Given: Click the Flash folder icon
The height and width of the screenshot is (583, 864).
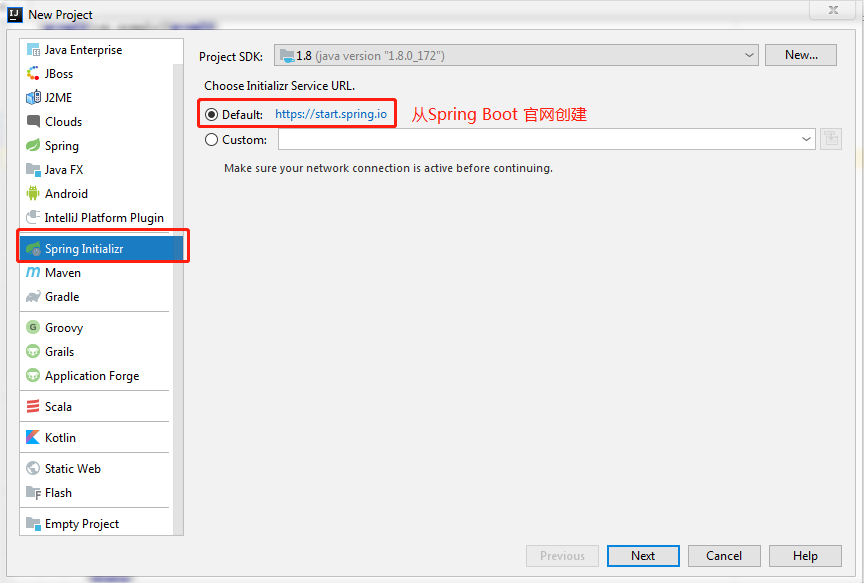Looking at the screenshot, I should point(33,493).
